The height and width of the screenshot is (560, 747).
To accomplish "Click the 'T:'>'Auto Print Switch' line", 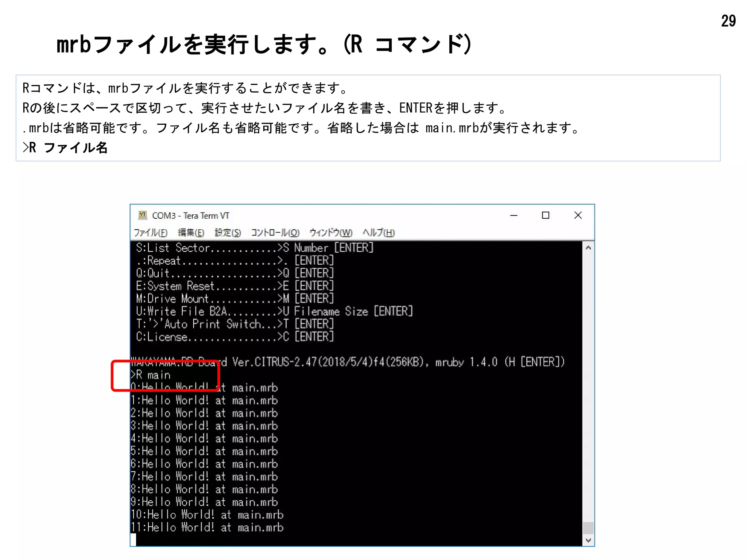I will (235, 324).
